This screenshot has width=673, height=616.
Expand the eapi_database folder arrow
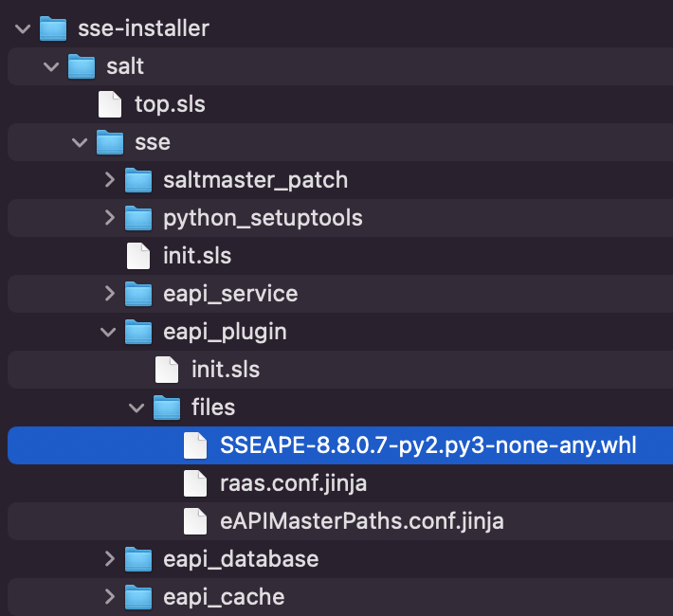pyautogui.click(x=109, y=559)
